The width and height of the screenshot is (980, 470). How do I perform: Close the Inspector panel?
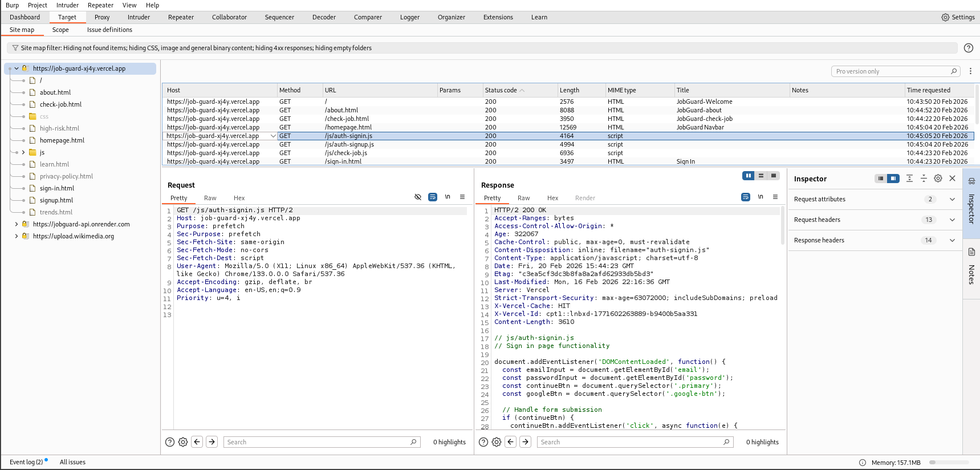click(952, 179)
